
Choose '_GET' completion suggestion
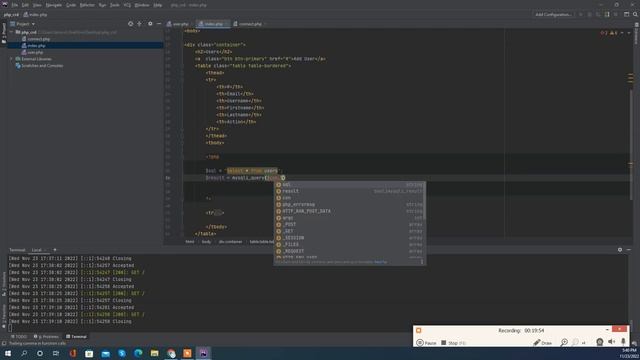[x=350, y=231]
